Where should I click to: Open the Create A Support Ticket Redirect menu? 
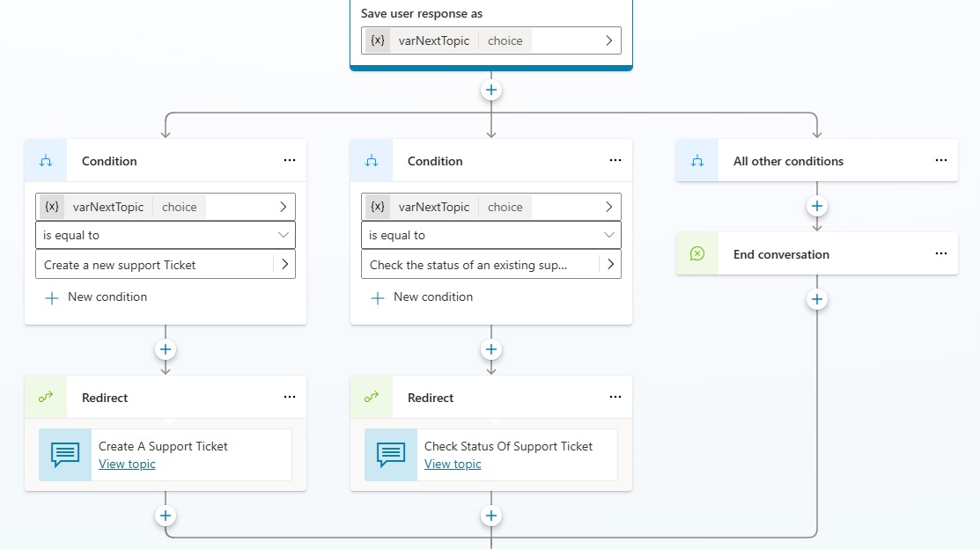[290, 398]
